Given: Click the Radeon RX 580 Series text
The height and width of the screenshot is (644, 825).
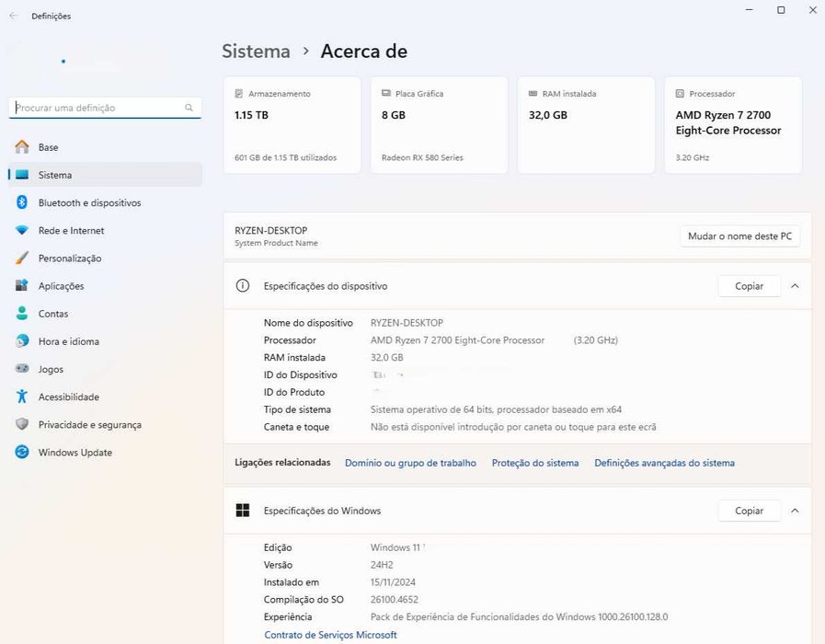Looking at the screenshot, I should click(422, 157).
